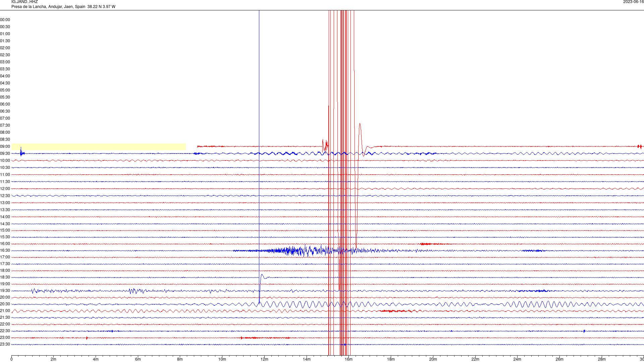Image resolution: width=644 pixels, height=362 pixels.
Task: Click the 23:30 time row label
Action: (x=5, y=344)
